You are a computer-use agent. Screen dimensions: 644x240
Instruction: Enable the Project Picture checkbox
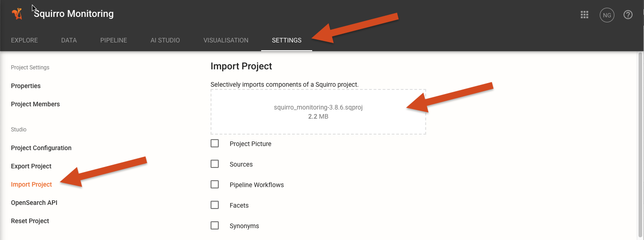coord(215,143)
